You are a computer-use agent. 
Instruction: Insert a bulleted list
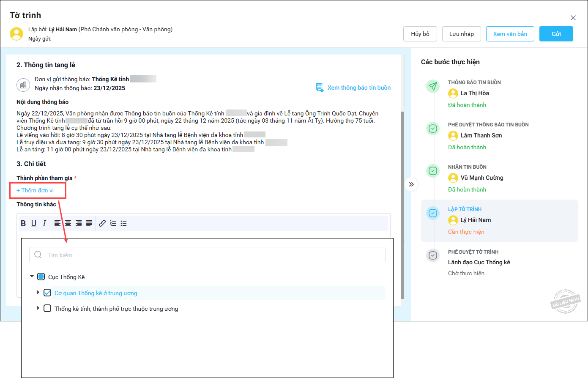tap(123, 223)
